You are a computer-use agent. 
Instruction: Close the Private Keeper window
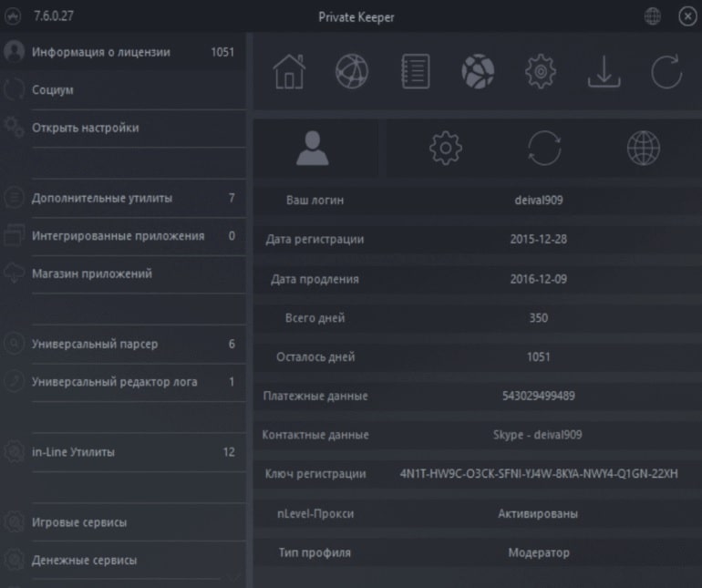click(687, 16)
